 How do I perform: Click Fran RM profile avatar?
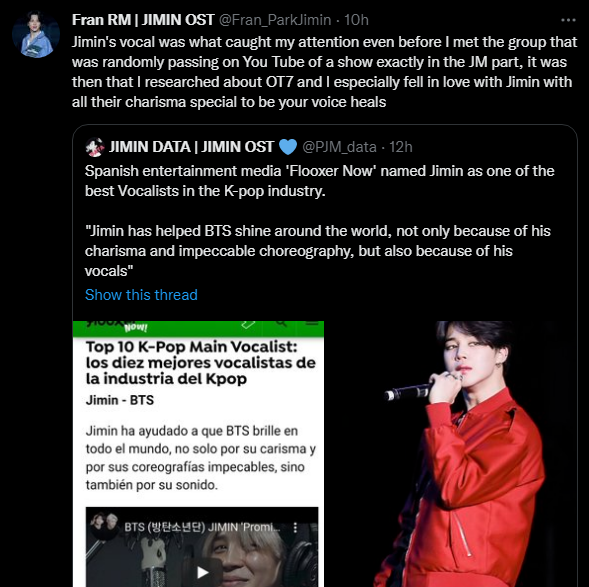click(x=36, y=34)
